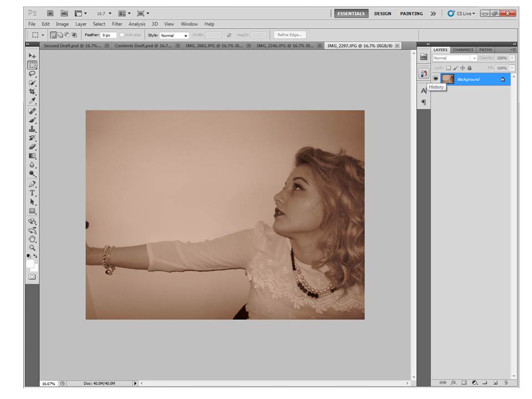Screen dimensions: 532x399
Task: Open the History panel icon
Action: (x=423, y=73)
